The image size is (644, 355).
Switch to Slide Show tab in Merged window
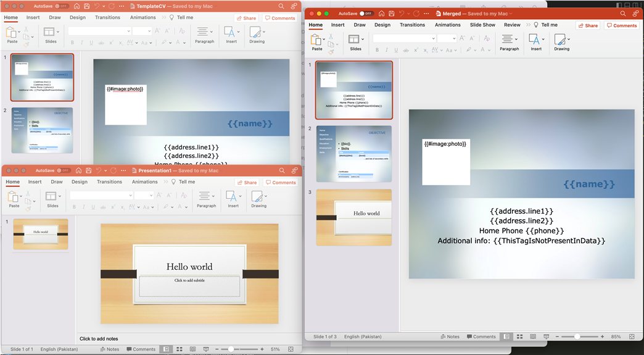tap(482, 25)
